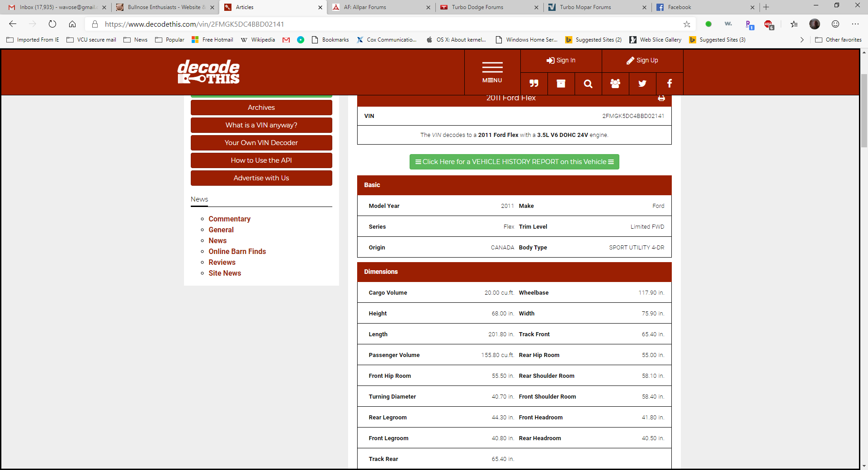
Task: Open browser Settings and more menu
Action: click(x=855, y=24)
